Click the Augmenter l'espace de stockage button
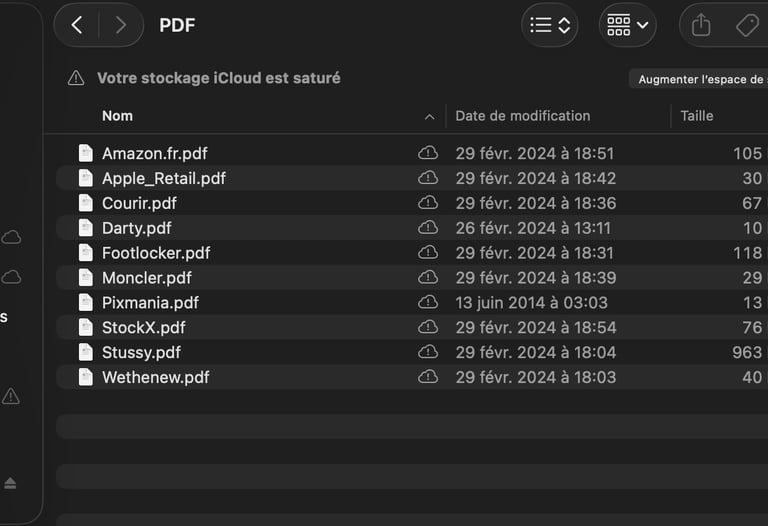The width and height of the screenshot is (768, 526). (700, 79)
